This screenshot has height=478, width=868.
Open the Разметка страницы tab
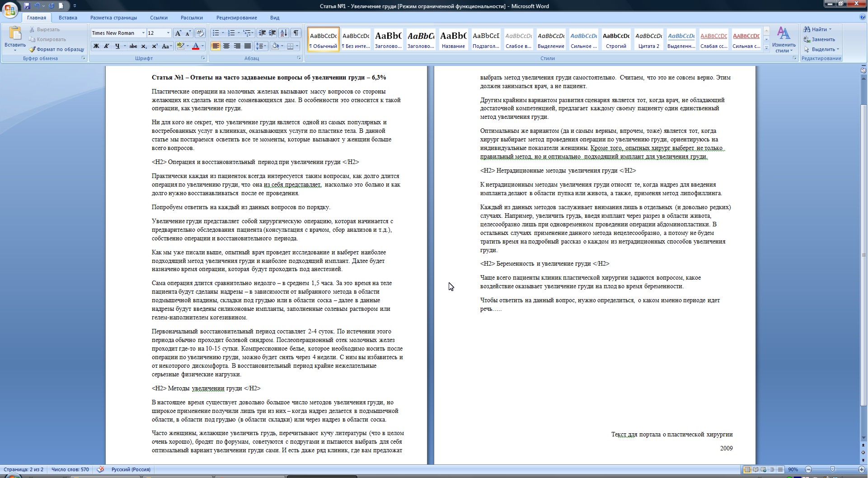113,18
